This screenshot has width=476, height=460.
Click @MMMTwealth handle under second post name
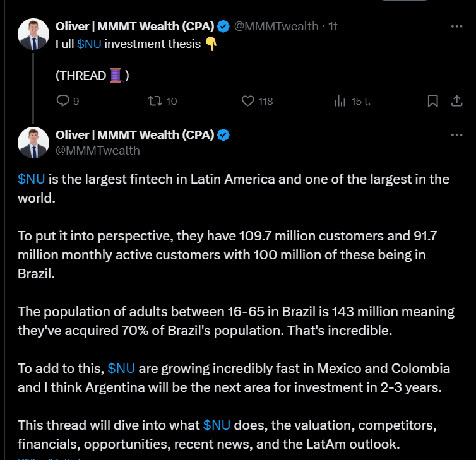click(x=98, y=150)
